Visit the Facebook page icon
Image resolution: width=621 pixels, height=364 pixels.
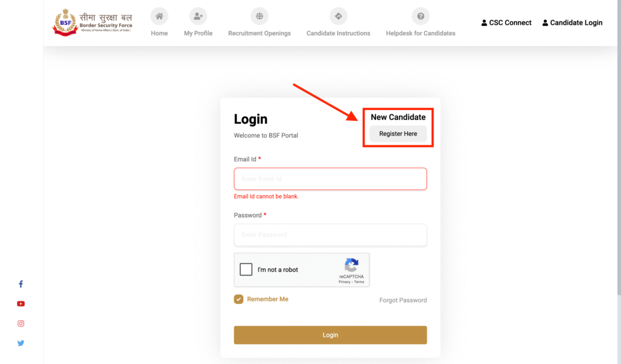21,284
